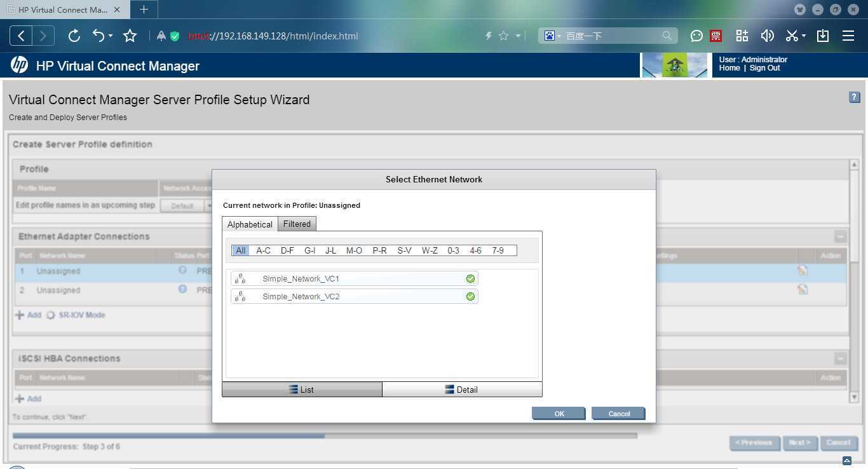Click the browser skin icon in the title bar
The height and width of the screenshot is (469, 868).
[800, 10]
